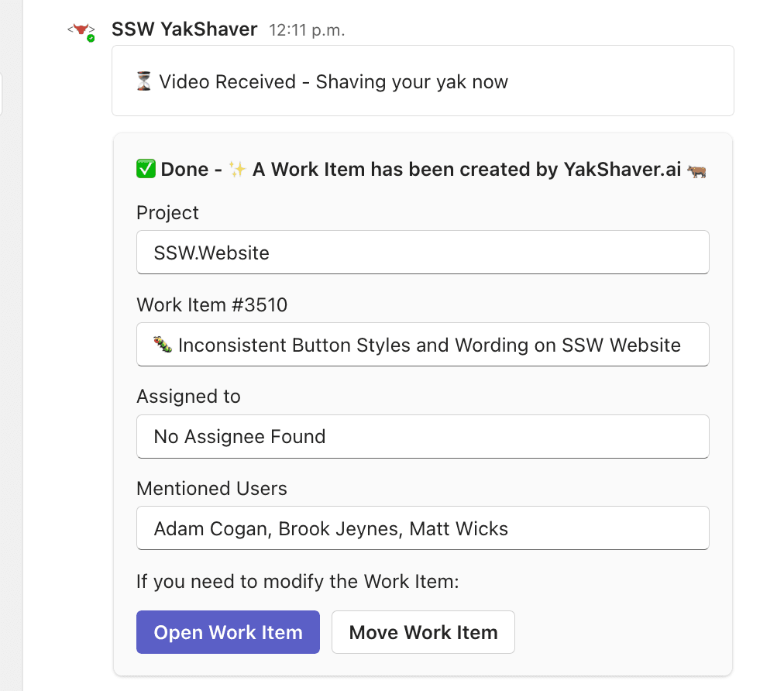Click the Mentioned Users names field
The height and width of the screenshot is (691, 784).
click(422, 528)
